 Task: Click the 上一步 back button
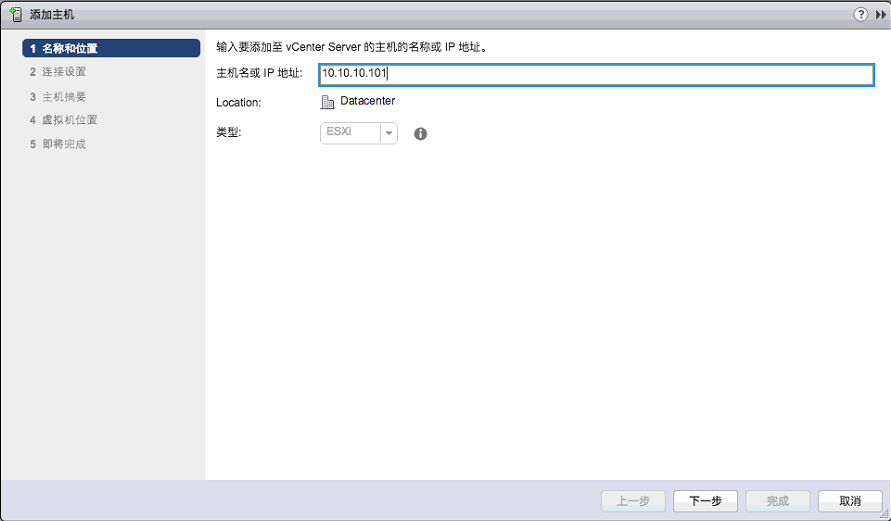(633, 501)
